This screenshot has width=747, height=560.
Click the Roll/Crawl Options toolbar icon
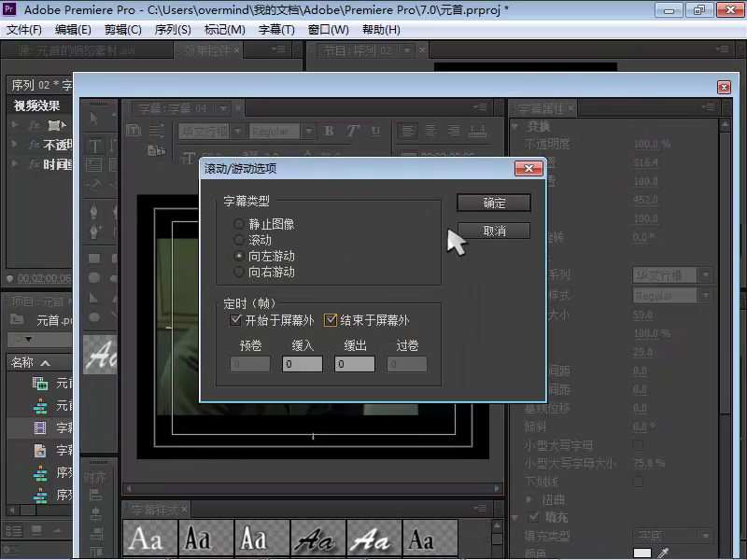tap(157, 130)
